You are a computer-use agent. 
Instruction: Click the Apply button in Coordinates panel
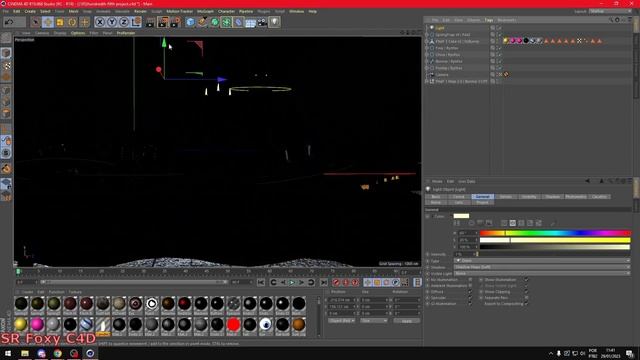pyautogui.click(x=407, y=321)
